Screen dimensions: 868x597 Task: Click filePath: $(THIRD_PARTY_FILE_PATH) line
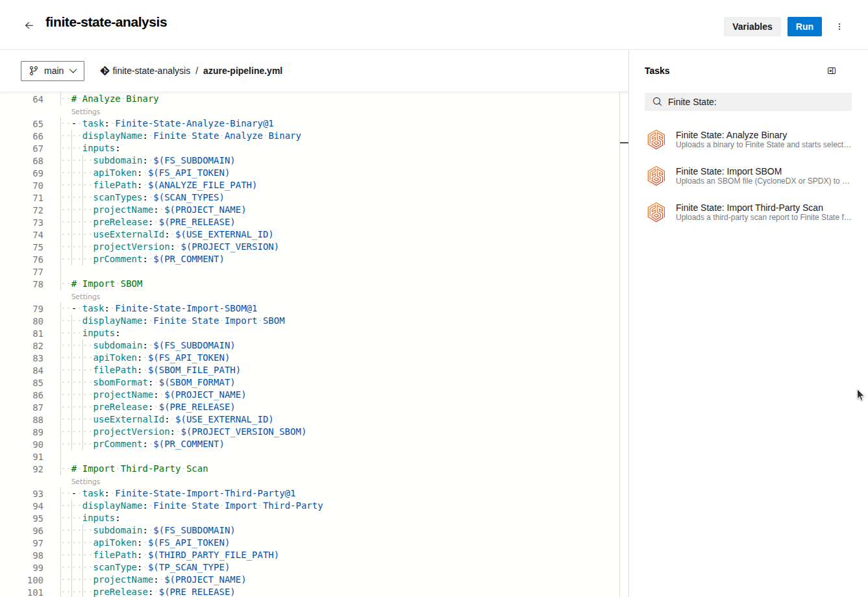pos(186,555)
